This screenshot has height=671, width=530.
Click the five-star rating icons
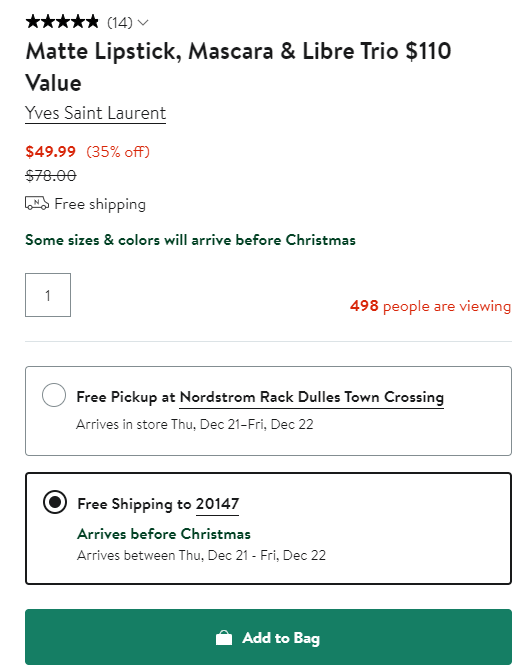[x=62, y=21]
